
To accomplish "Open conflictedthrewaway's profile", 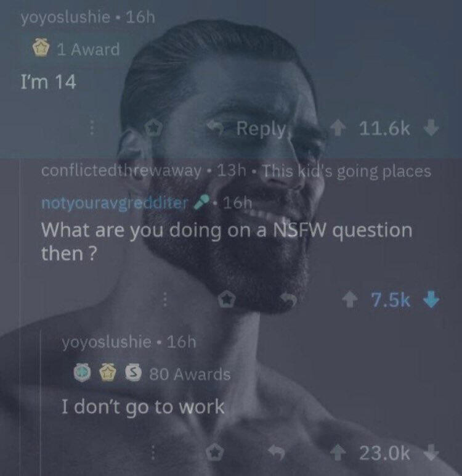I will click(x=121, y=171).
